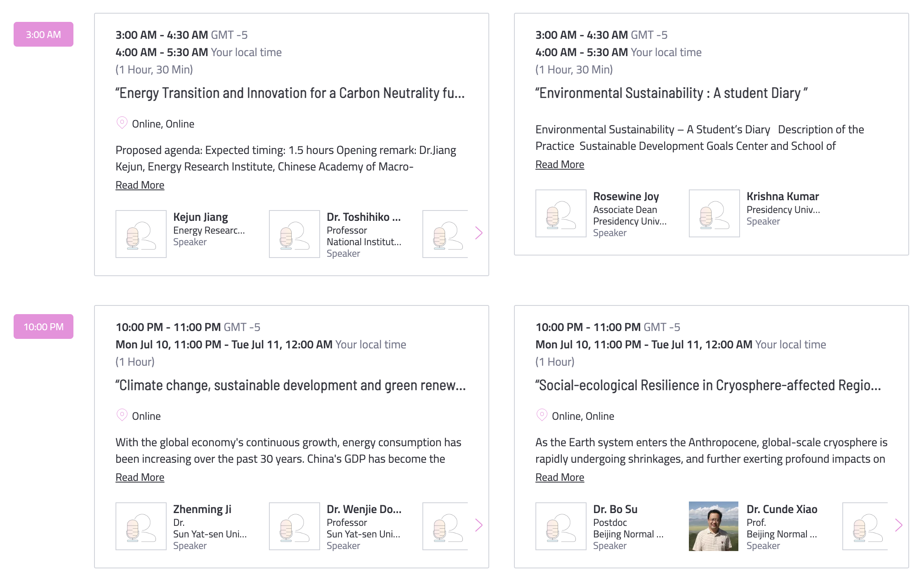This screenshot has width=924, height=582.
Task: Click Rosewine Joy's speaker avatar icon
Action: [561, 213]
